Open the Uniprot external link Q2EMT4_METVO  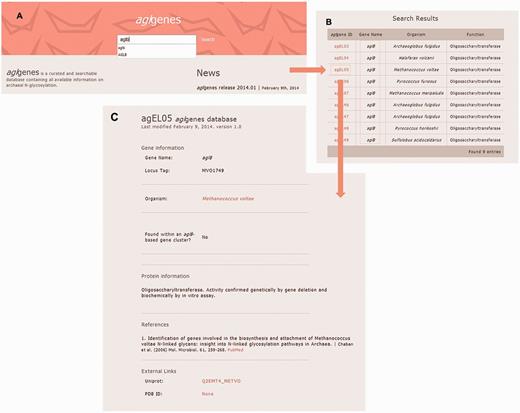(x=221, y=381)
